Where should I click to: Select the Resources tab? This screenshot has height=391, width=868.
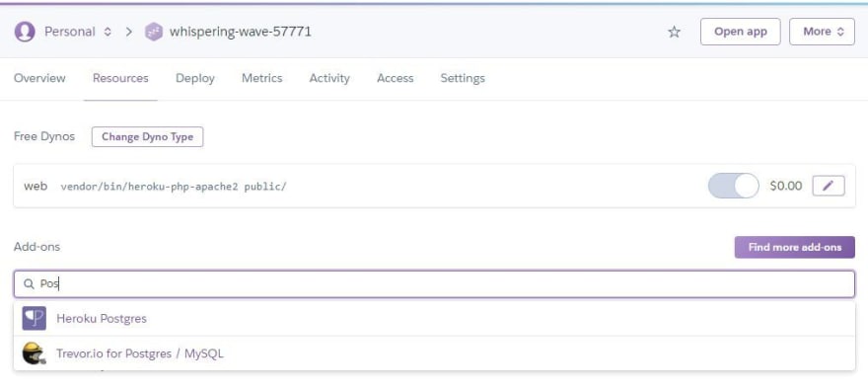pyautogui.click(x=120, y=78)
